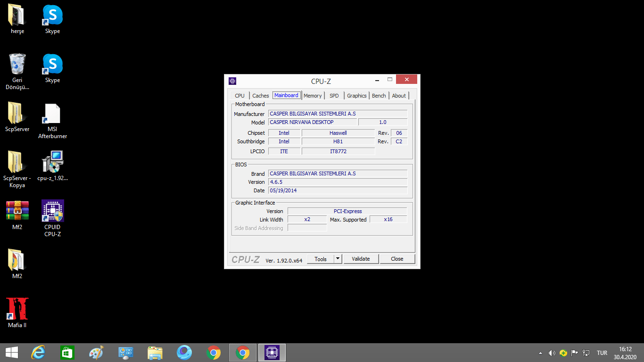The image size is (644, 362).
Task: Open Windows Store from the taskbar
Action: [x=67, y=353]
